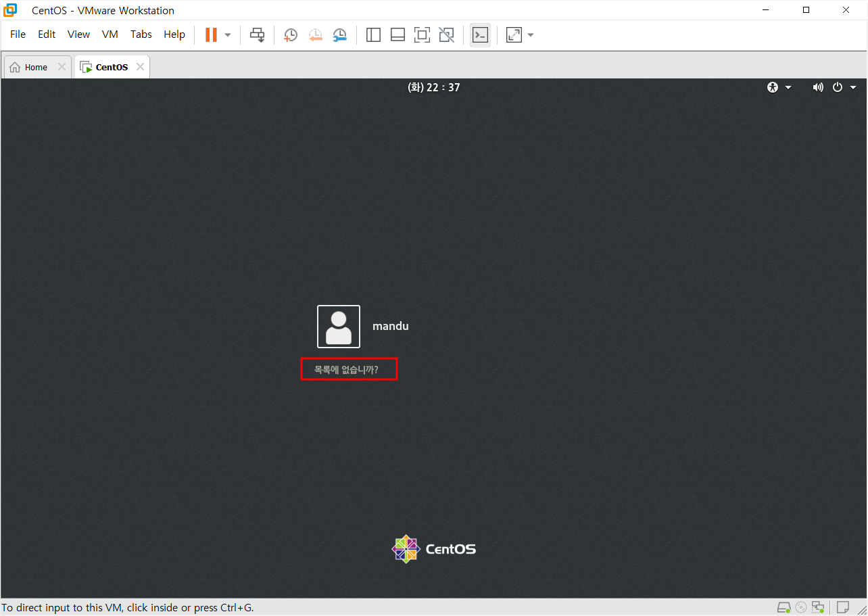Open the stretch display dropdown arrow
868x616 pixels.
(531, 34)
